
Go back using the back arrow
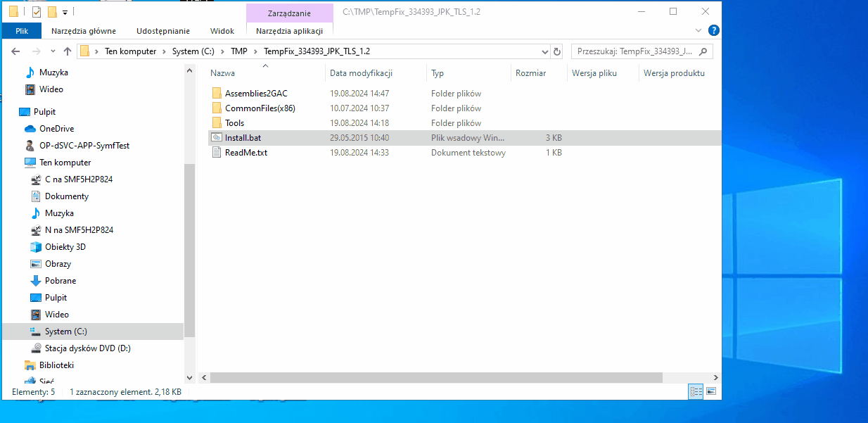coord(15,51)
